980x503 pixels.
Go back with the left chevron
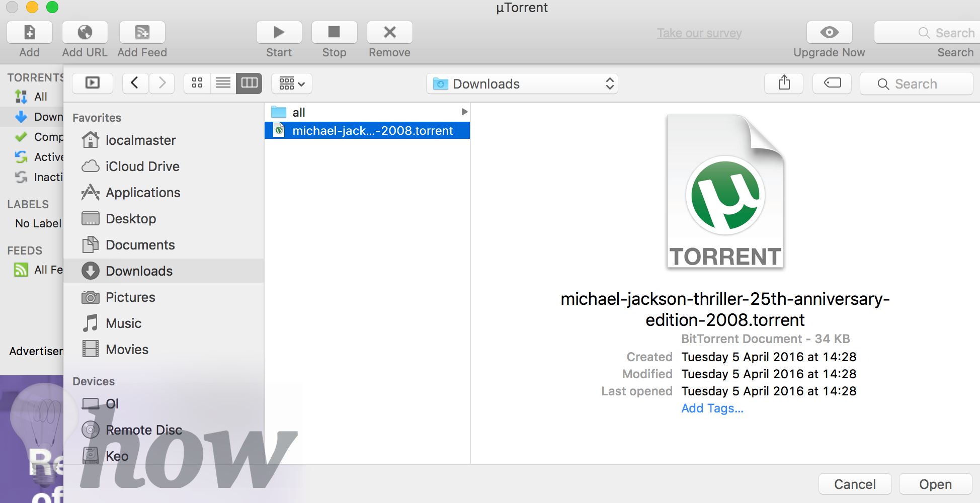135,83
